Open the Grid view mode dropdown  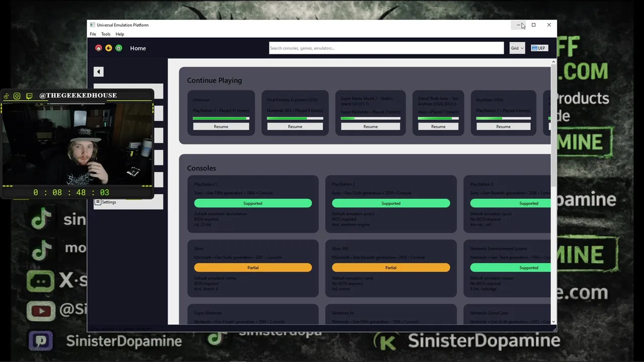[517, 48]
